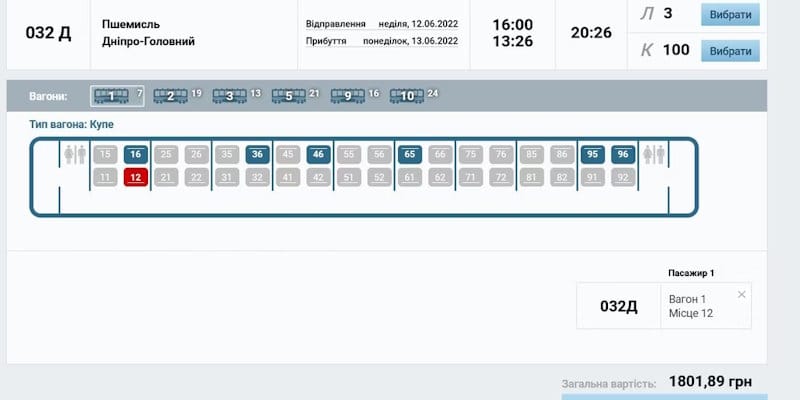The width and height of the screenshot is (800, 400).
Task: Choose wagon 3 train car icon
Action: (229, 96)
